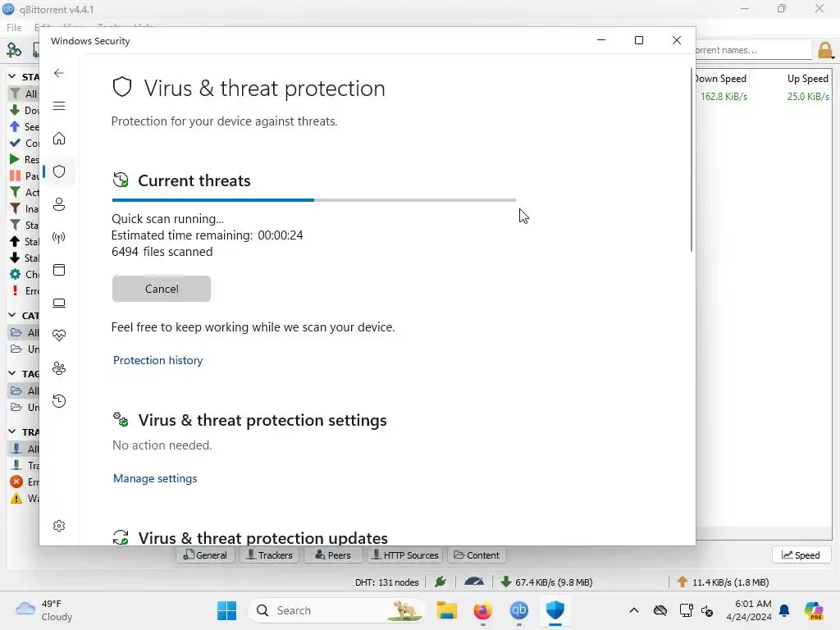Open Windows Security settings gear icon
The width and height of the screenshot is (840, 630).
[x=59, y=526]
